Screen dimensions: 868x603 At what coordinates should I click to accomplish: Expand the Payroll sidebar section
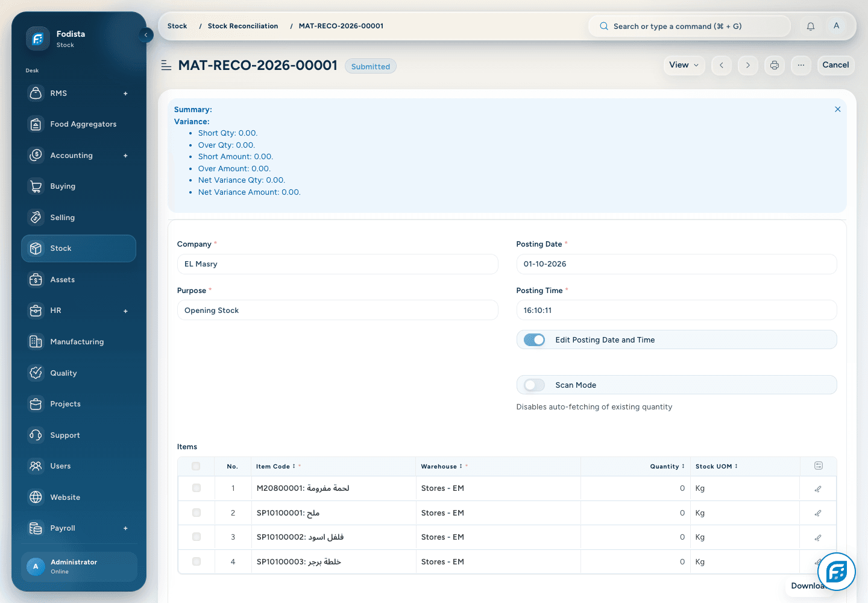(x=125, y=528)
